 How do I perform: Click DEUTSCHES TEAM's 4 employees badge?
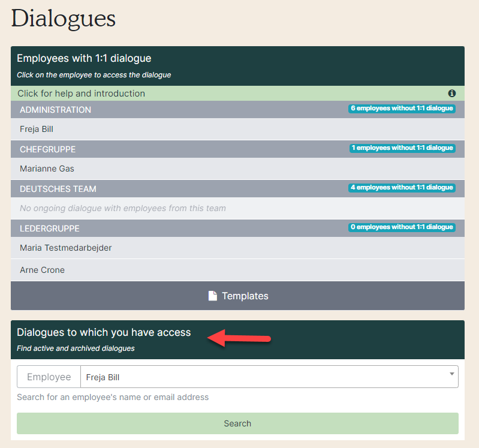[402, 188]
